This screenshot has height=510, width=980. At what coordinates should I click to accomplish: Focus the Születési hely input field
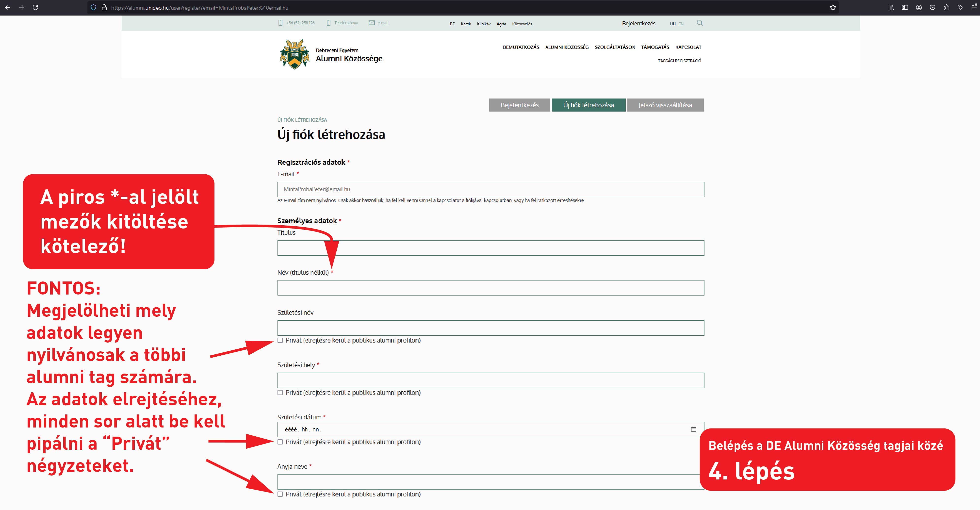[491, 380]
